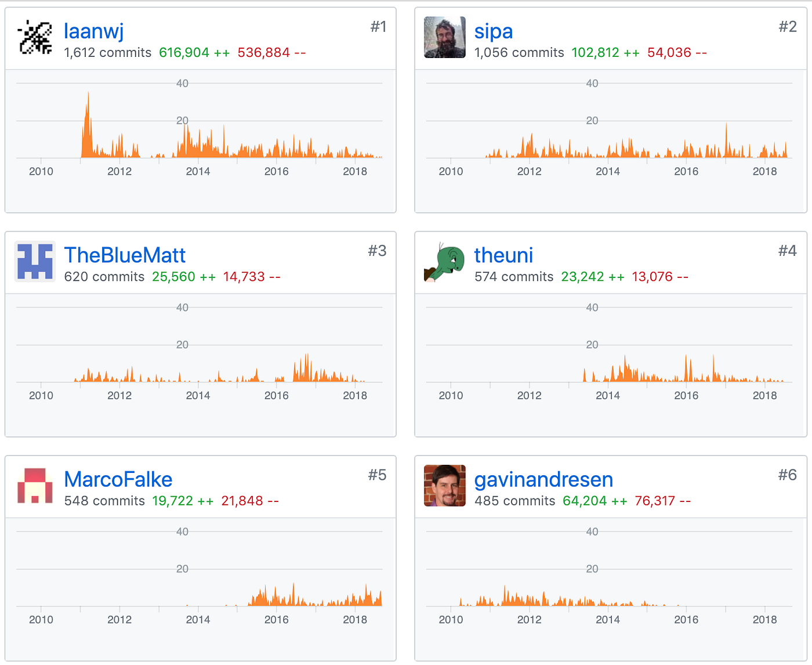The image size is (812, 665).
Task: Visit sipa's profile link
Action: click(494, 31)
